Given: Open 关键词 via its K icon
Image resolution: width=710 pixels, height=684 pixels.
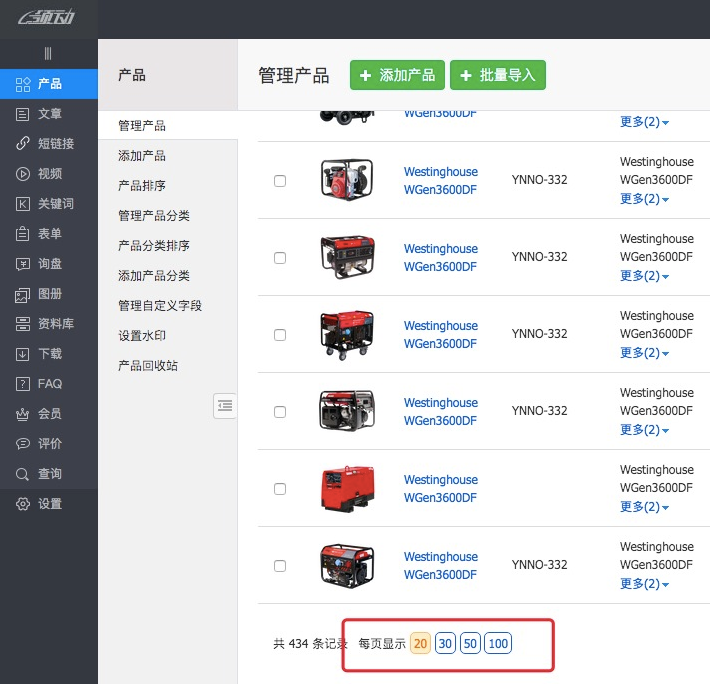Looking at the screenshot, I should tap(23, 204).
